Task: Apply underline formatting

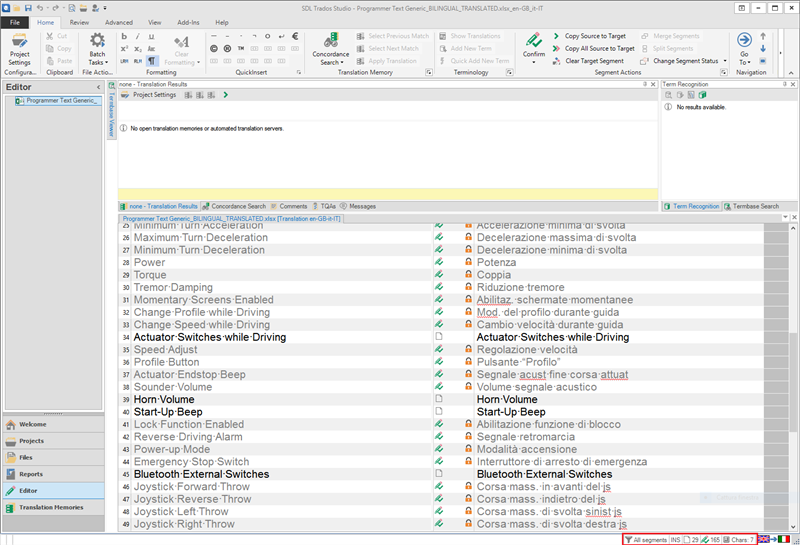Action: pyautogui.click(x=151, y=36)
